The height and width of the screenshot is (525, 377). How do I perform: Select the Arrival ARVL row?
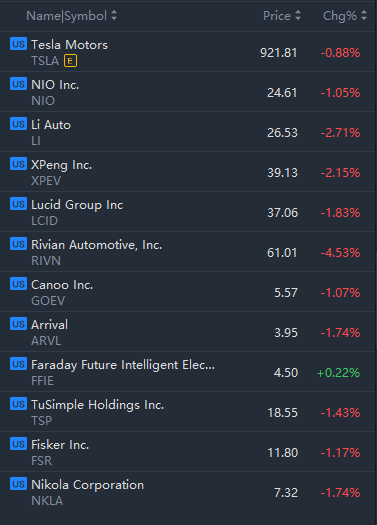click(x=187, y=331)
